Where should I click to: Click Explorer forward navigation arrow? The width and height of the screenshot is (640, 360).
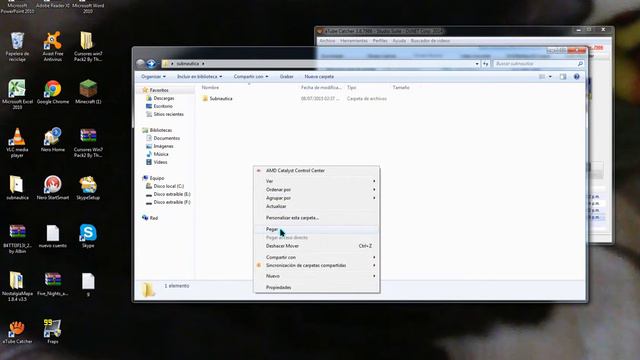coord(151,63)
